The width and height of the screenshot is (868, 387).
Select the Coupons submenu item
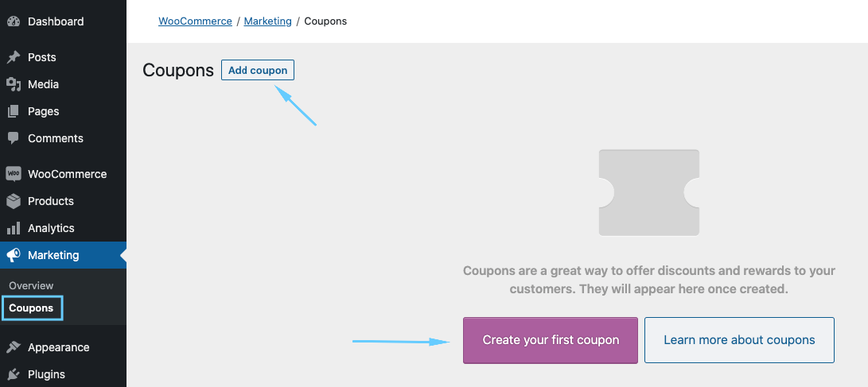pyautogui.click(x=31, y=308)
